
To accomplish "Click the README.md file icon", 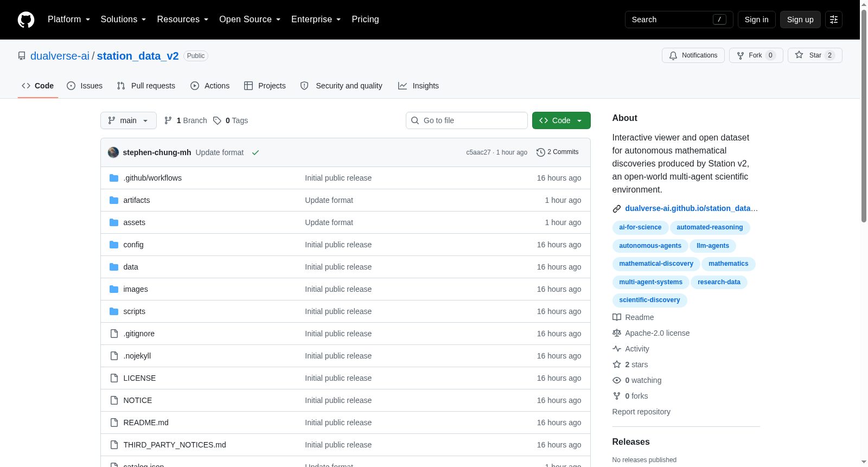I will coord(114,423).
